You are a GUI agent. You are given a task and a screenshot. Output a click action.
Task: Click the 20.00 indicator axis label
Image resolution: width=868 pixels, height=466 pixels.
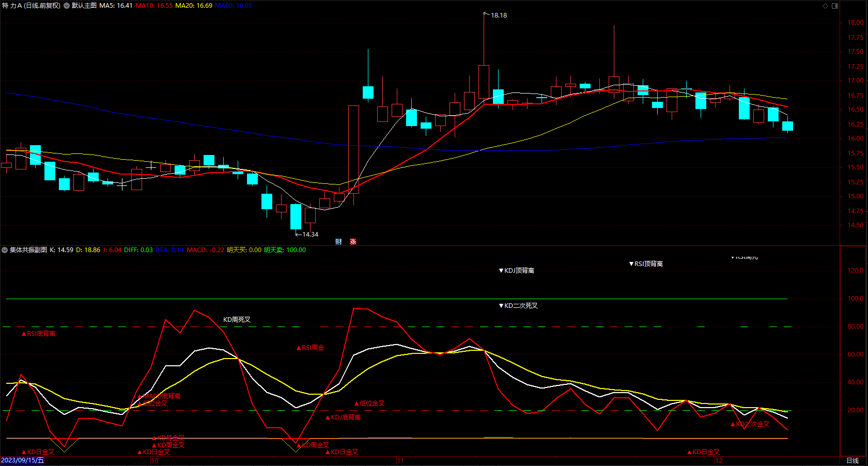tap(855, 410)
